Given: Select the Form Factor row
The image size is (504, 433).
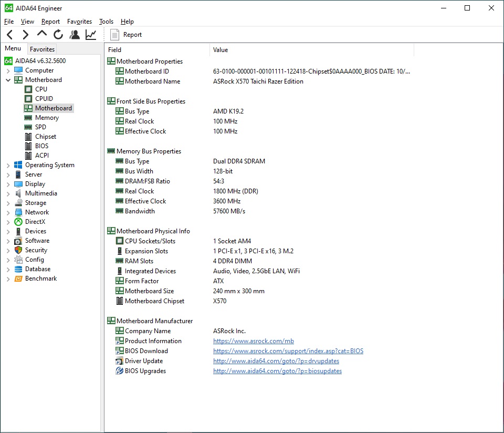Looking at the screenshot, I should (x=260, y=281).
